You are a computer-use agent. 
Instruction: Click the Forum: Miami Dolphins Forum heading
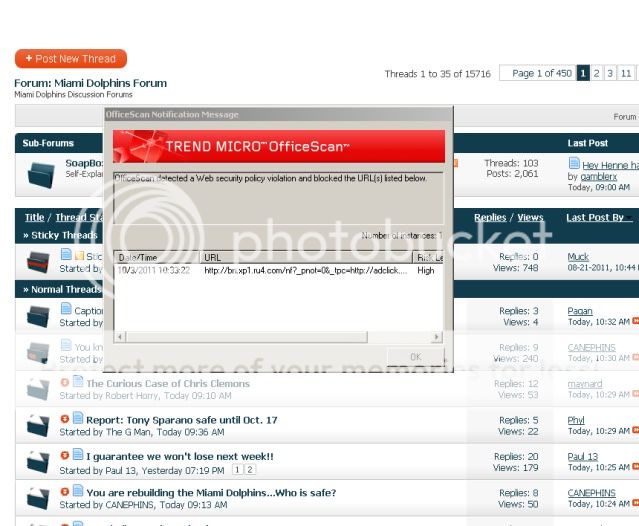click(x=90, y=83)
